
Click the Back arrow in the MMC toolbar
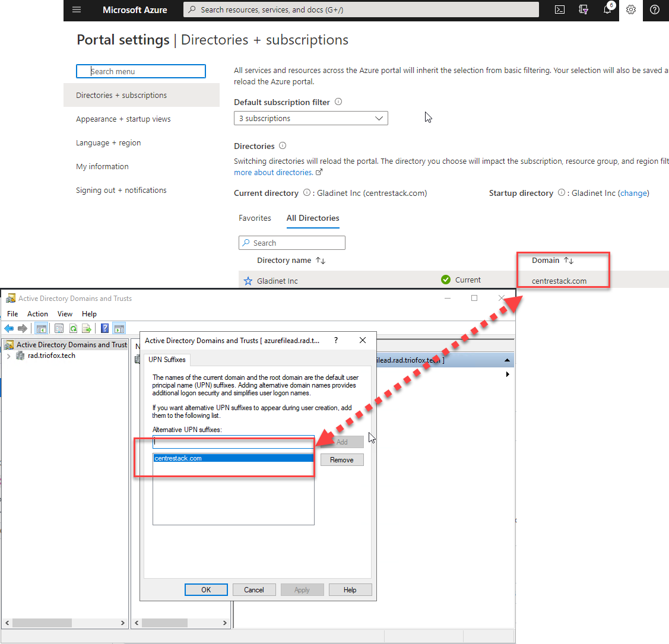(9, 328)
